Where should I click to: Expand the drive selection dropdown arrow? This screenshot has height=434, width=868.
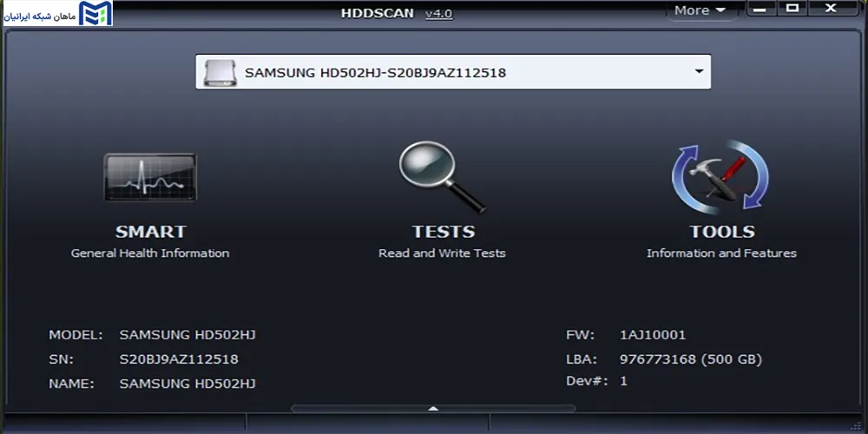click(699, 71)
